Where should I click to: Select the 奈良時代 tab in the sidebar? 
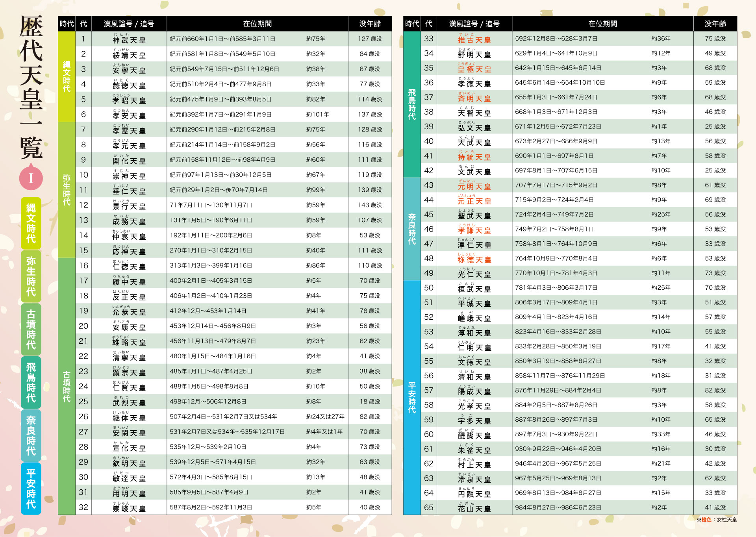click(x=31, y=436)
